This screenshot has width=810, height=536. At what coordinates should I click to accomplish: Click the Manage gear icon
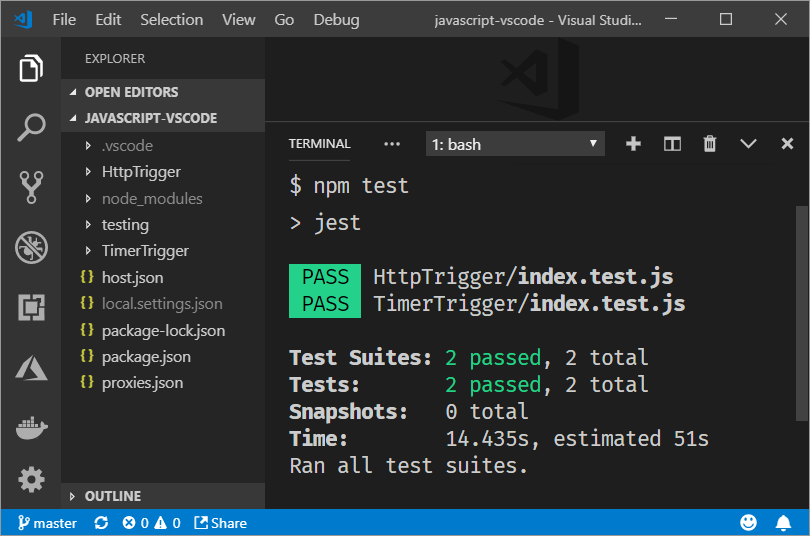coord(31,480)
